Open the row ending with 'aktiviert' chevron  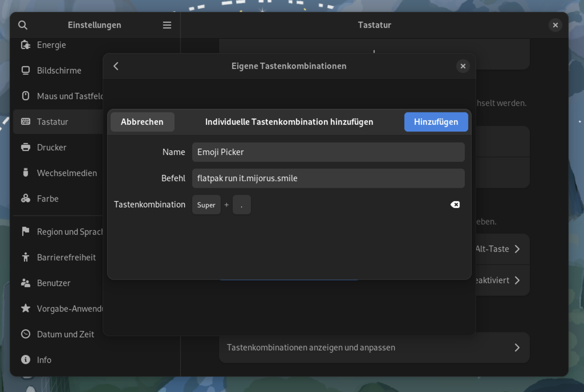point(517,280)
